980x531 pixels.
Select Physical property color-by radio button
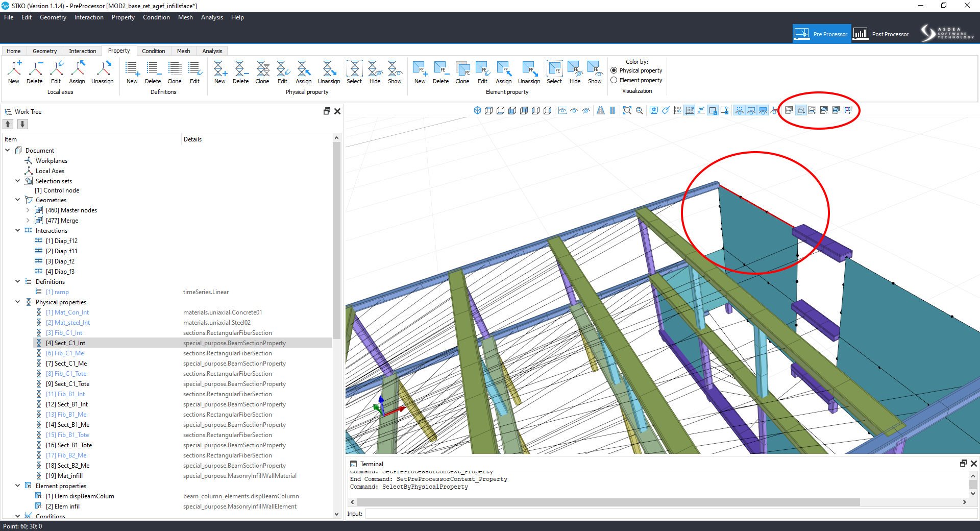(614, 70)
